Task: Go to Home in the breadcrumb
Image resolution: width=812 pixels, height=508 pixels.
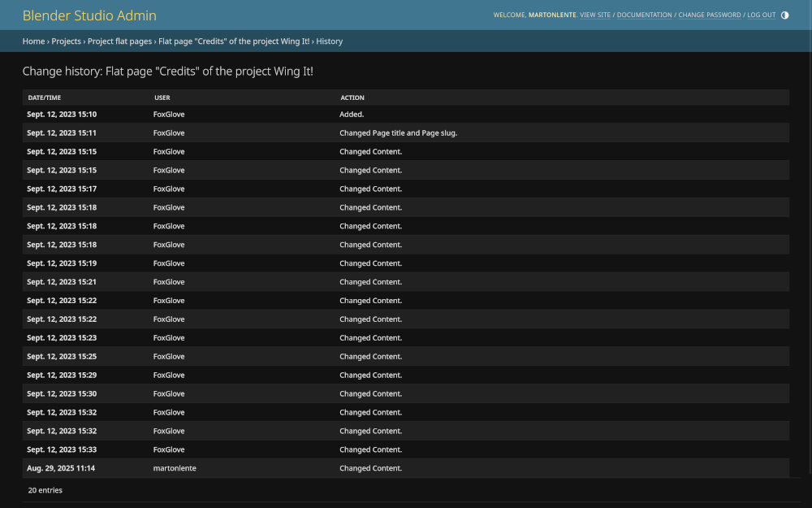Action: [x=33, y=41]
